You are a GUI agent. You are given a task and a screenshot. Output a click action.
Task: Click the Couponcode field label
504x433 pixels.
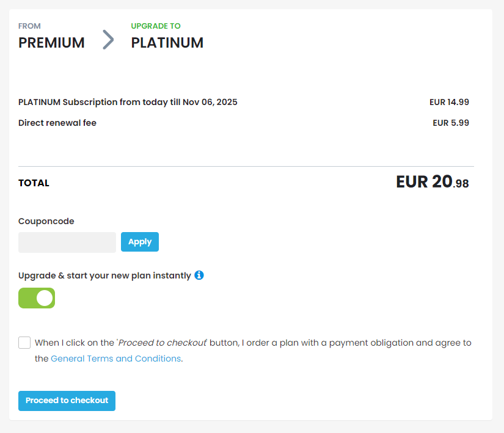click(x=46, y=221)
